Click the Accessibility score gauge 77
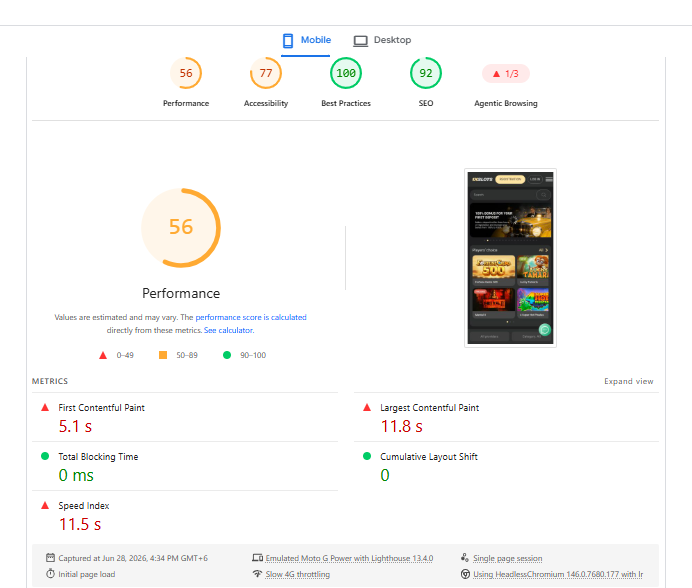Screen dimensions: 692x588 click(x=266, y=73)
